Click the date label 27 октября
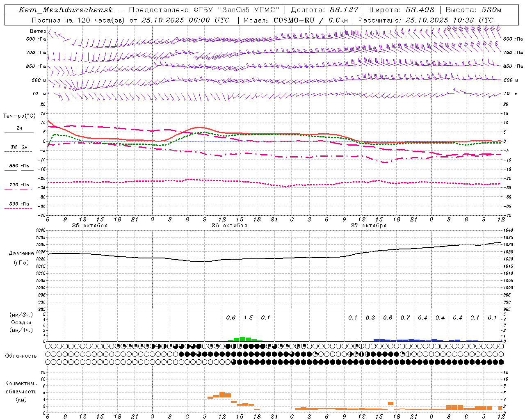 [x=369, y=226]
